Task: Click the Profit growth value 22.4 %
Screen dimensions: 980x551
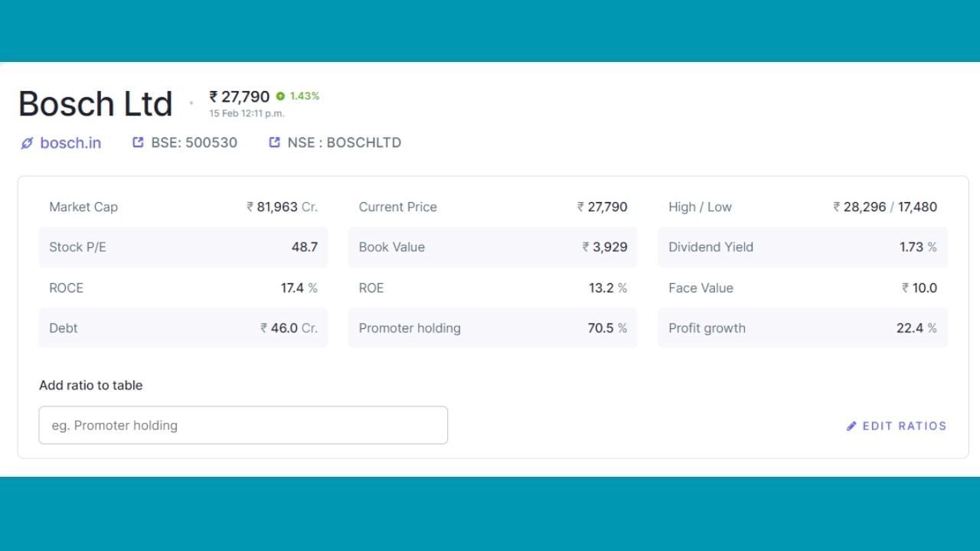Action: point(916,328)
